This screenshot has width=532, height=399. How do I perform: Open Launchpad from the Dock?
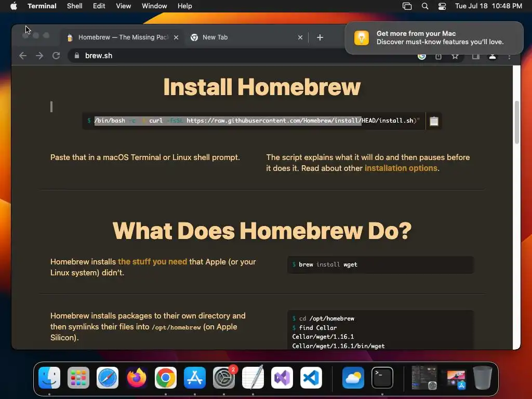point(78,378)
